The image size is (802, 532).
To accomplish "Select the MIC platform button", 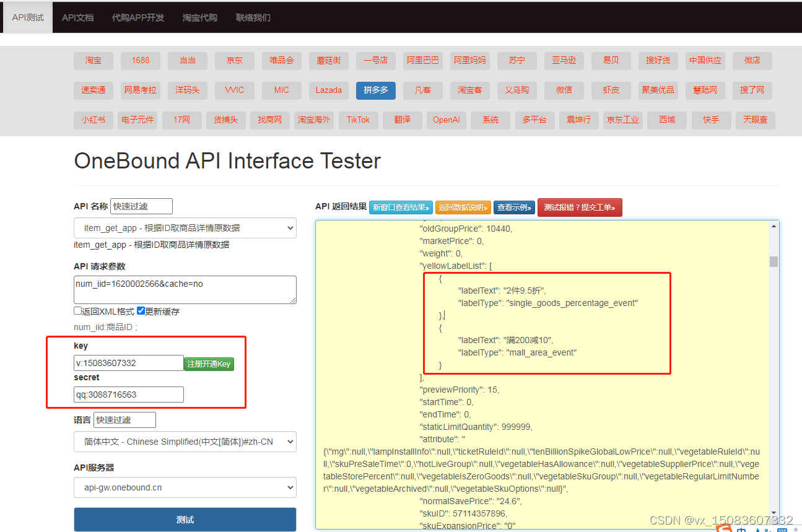I will pos(282,90).
